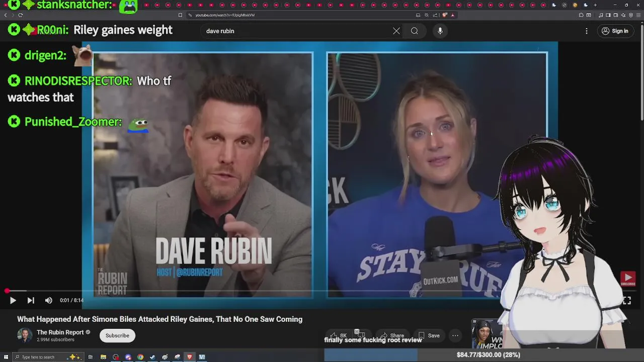Open Brave Leo AI sparkle icon
Screen dimensions: 644x362
click(623, 15)
